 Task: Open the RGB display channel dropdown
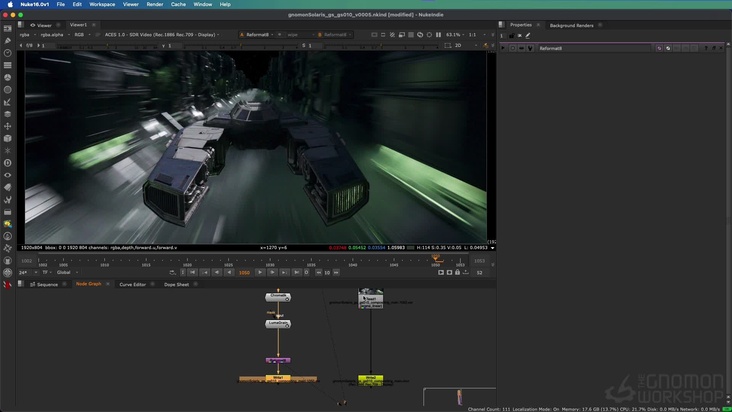[82, 35]
